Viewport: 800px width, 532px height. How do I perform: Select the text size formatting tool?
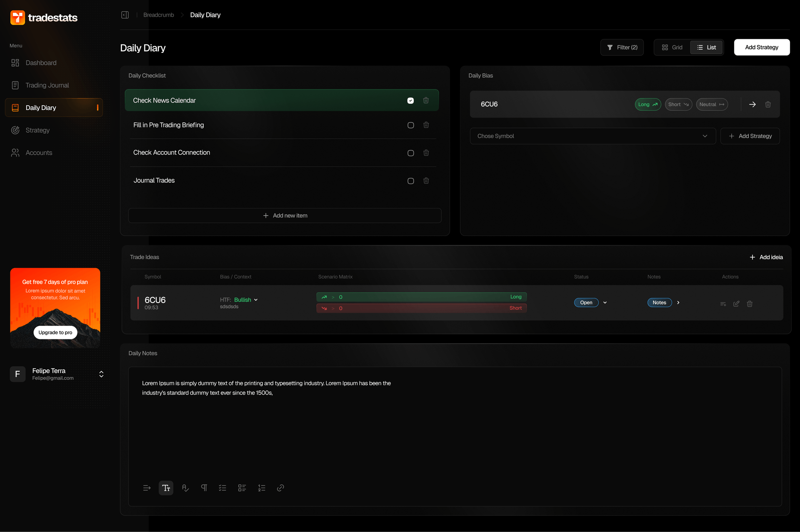click(x=166, y=488)
